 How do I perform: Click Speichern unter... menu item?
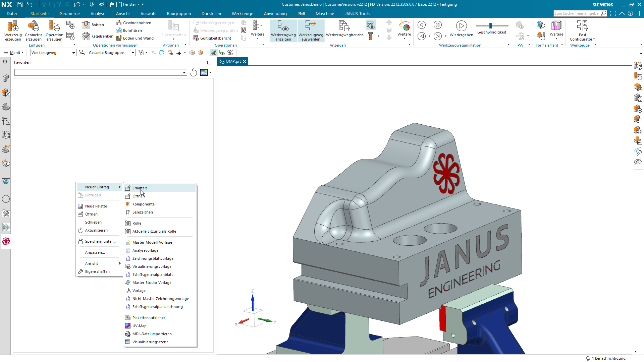coord(99,241)
